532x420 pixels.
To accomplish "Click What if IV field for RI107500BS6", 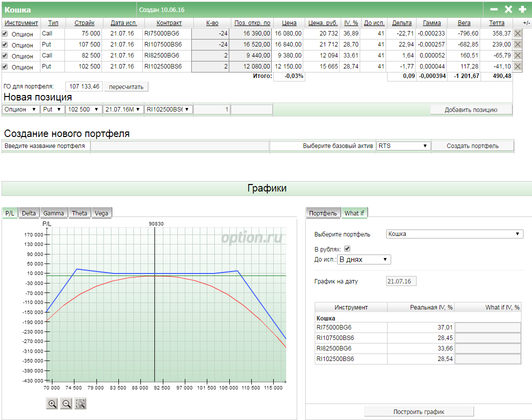I will (488, 338).
